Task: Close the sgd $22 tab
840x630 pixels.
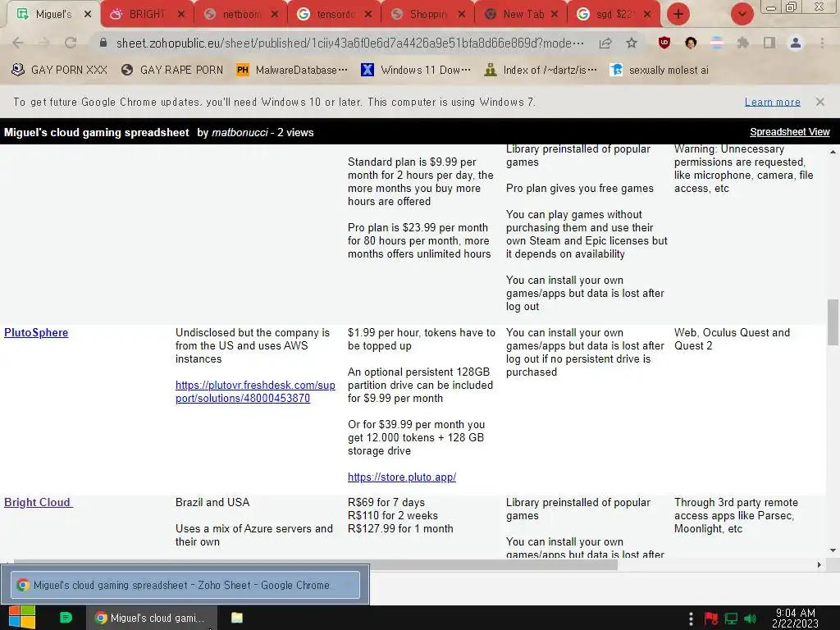Action: [x=647, y=15]
